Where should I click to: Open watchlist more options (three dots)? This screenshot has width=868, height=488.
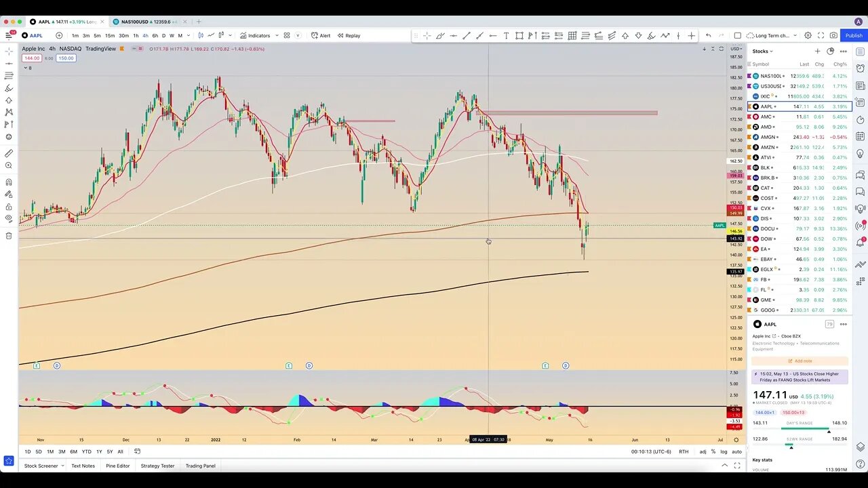pyautogui.click(x=844, y=51)
